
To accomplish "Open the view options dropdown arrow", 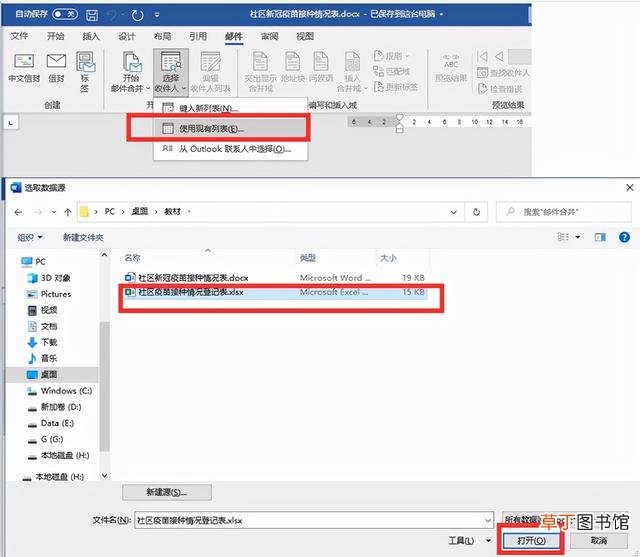I will (x=578, y=237).
